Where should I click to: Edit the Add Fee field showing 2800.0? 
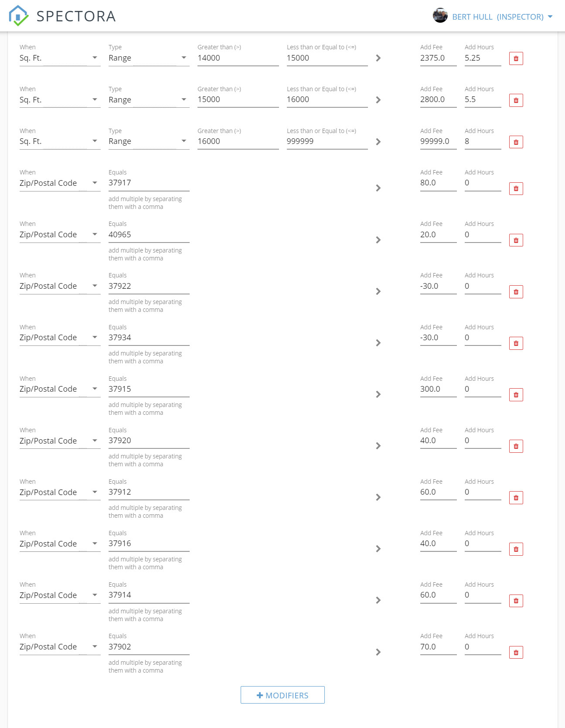coord(438,99)
